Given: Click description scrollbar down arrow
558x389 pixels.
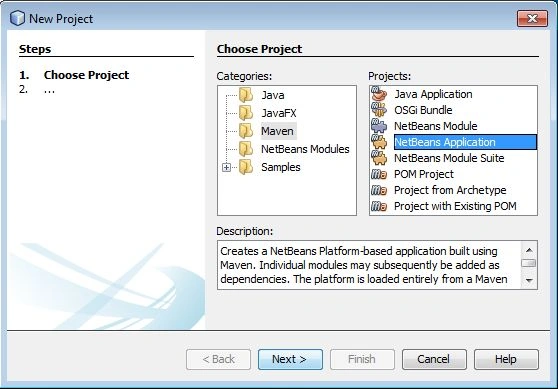Looking at the screenshot, I should pyautogui.click(x=529, y=280).
